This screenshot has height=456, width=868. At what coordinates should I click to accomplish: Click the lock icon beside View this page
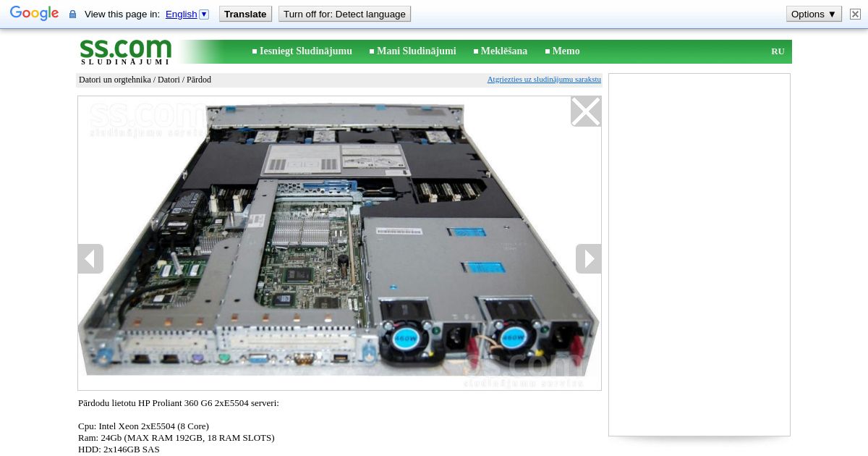[72, 14]
